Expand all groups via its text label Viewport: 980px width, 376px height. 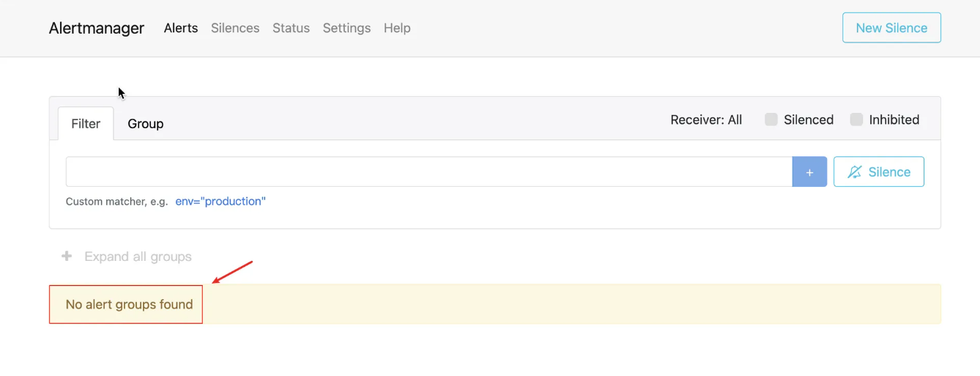138,257
